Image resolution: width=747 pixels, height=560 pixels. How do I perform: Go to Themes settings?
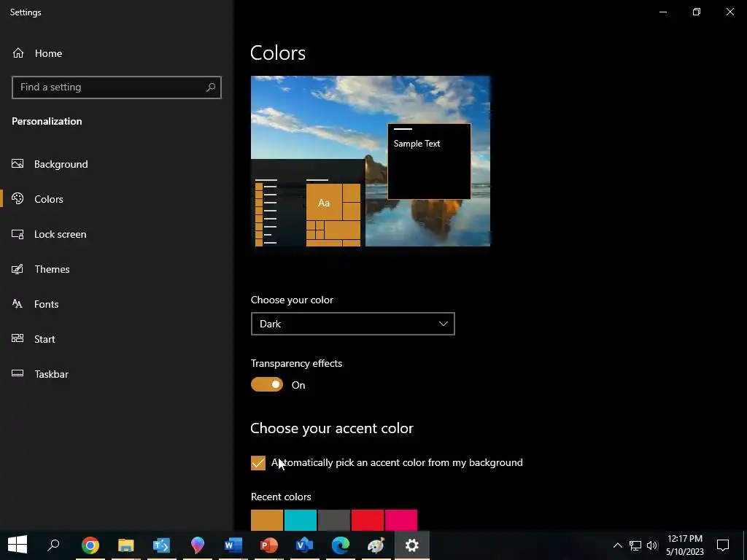[52, 269]
